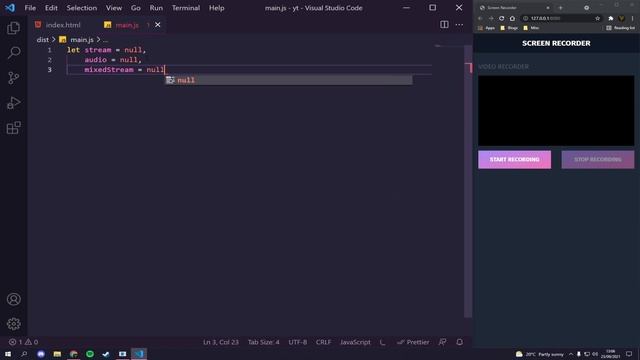Click the Start Recording button
Viewport: 640px width, 360px height.
(x=514, y=160)
